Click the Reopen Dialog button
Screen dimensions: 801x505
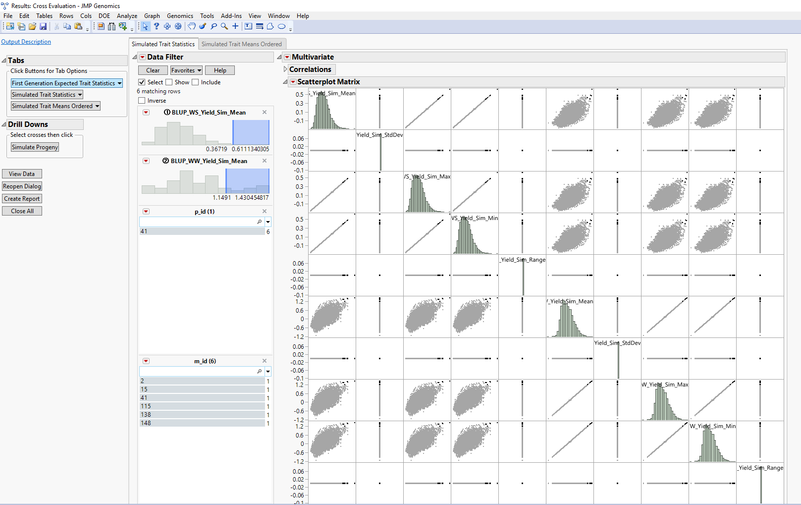click(22, 186)
